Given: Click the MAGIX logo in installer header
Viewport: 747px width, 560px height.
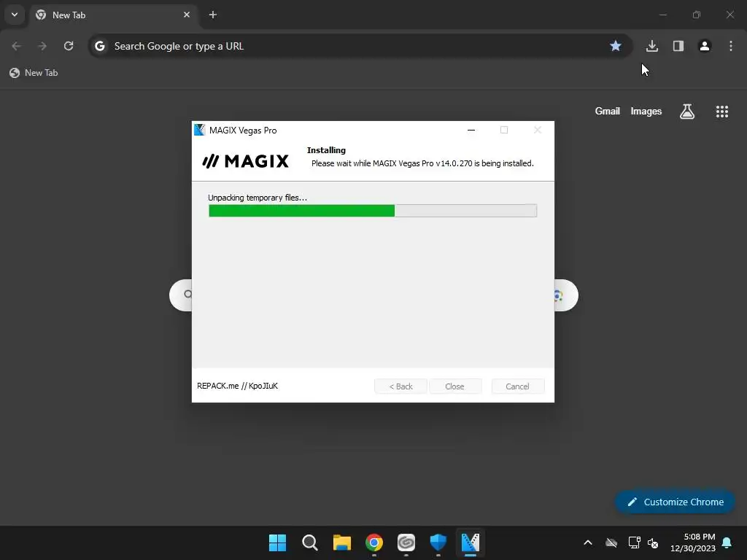Looking at the screenshot, I should pos(245,161).
